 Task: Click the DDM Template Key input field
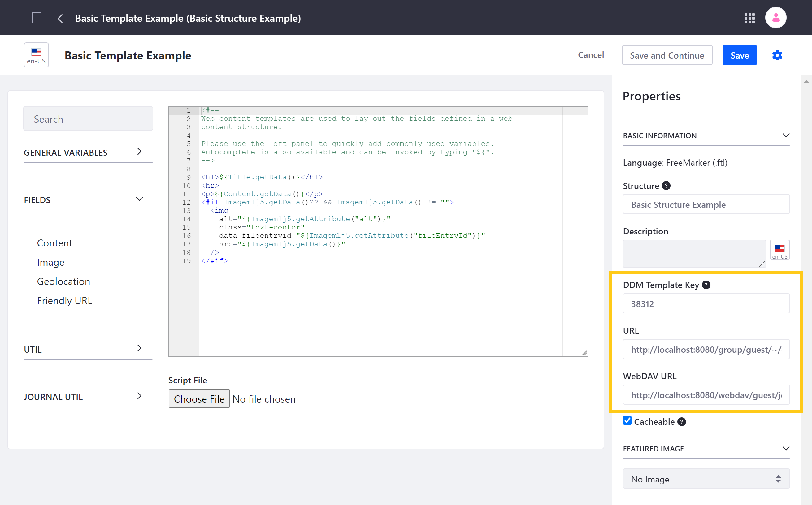point(706,303)
